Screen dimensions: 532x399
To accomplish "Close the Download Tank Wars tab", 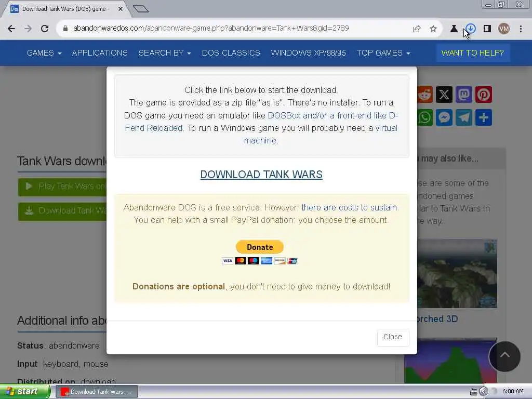I will [x=121, y=9].
